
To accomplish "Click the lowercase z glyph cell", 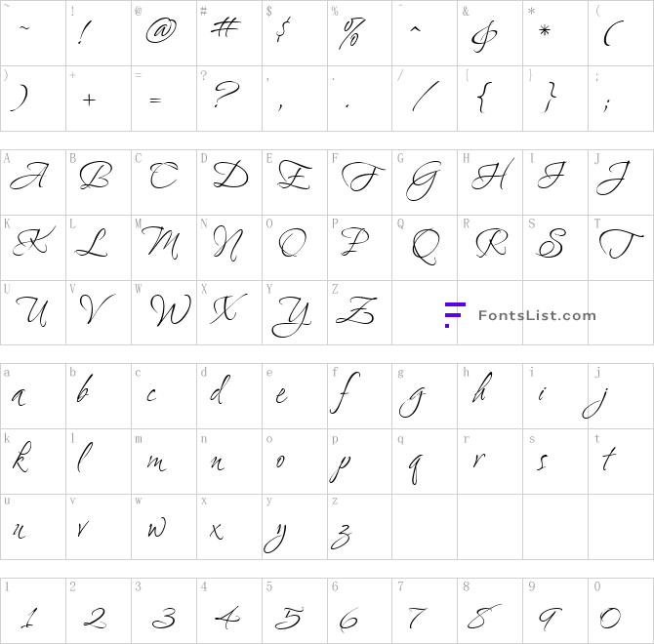I will click(x=360, y=527).
